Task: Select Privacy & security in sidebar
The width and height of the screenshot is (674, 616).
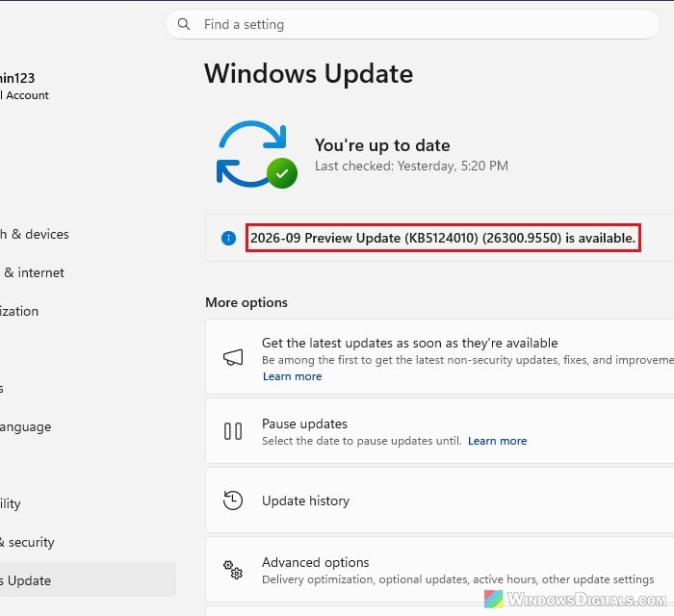Action: click(x=27, y=542)
